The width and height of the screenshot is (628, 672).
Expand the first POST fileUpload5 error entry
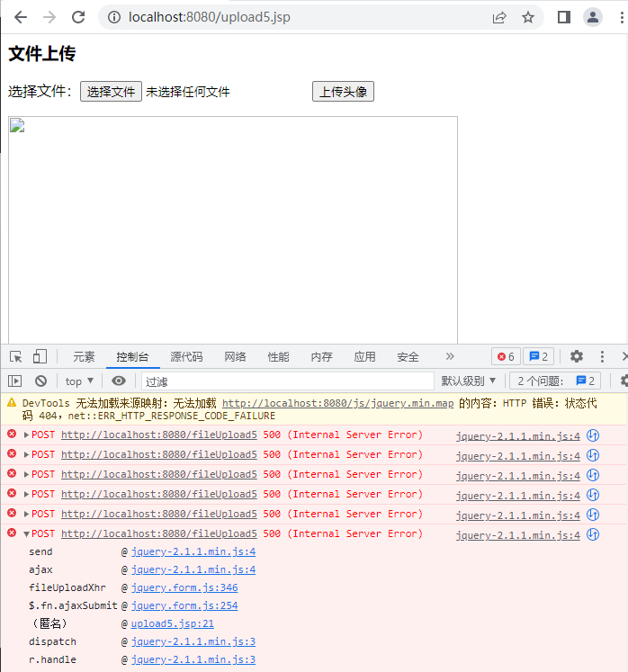26,435
